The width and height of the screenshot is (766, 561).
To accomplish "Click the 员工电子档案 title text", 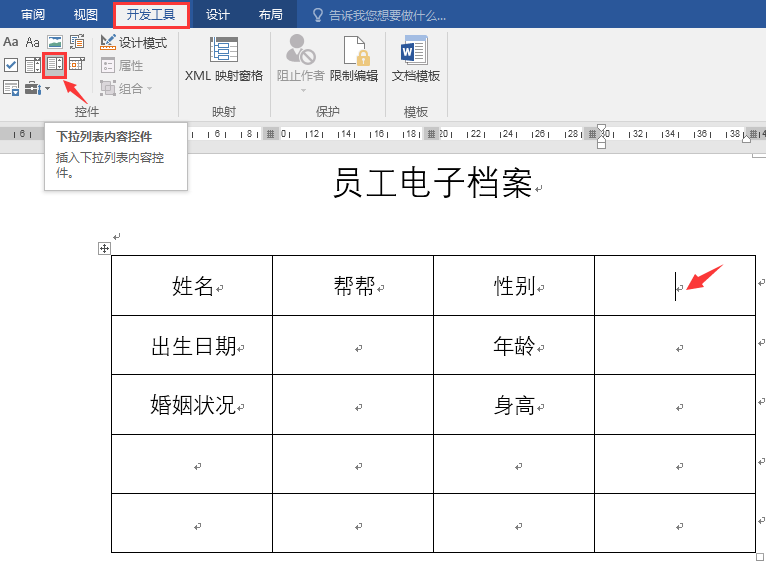I will click(433, 183).
